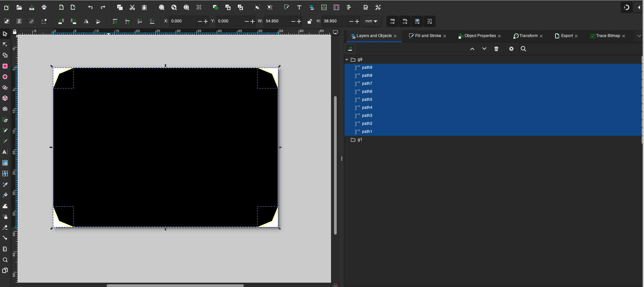
Task: Open the mm units dropdown
Action: [x=371, y=21]
